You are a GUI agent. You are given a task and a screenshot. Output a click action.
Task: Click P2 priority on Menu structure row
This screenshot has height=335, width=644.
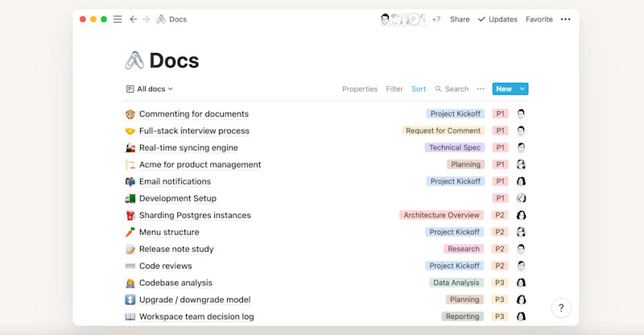(x=500, y=232)
